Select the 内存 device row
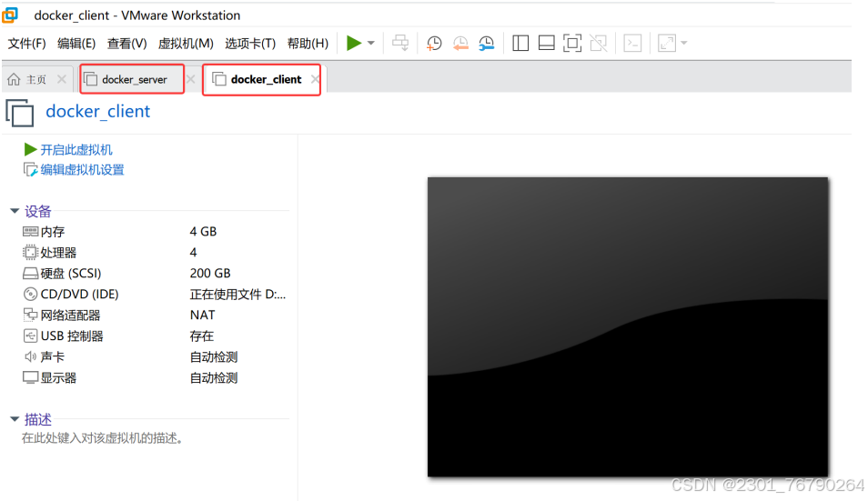Viewport: 868px width, 501px height. coord(154,232)
